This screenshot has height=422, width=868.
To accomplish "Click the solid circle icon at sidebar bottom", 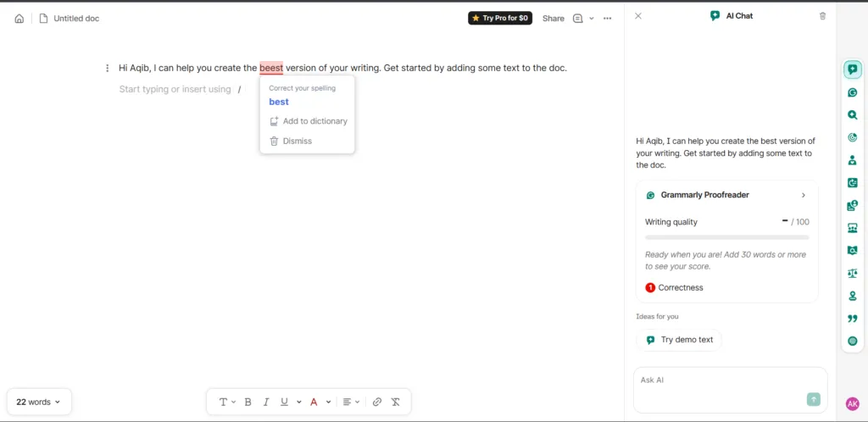I will (x=853, y=341).
